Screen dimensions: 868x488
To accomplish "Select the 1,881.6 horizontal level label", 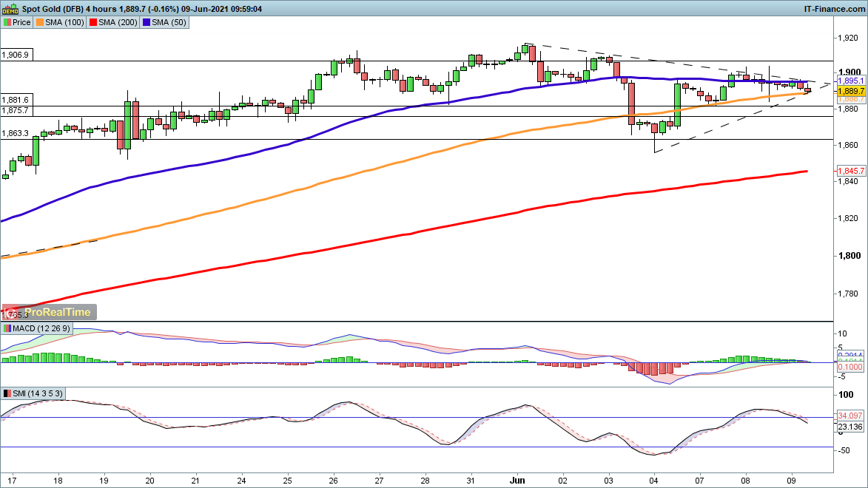I will [16, 100].
